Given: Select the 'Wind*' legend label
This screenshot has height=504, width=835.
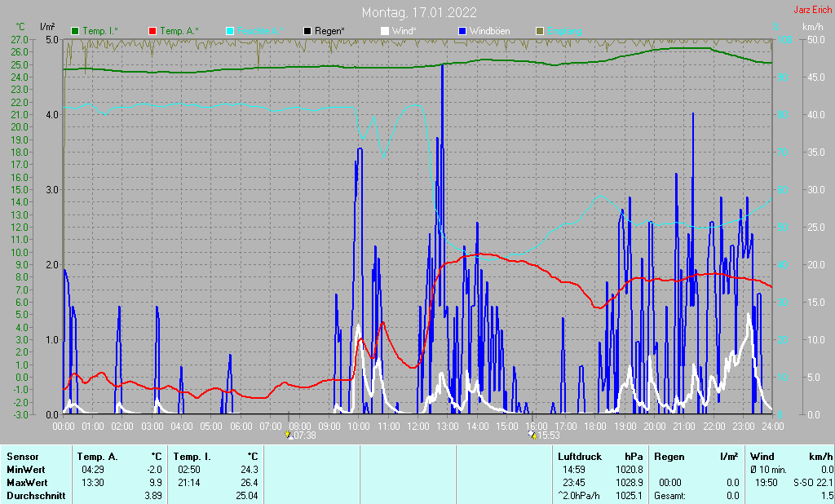Looking at the screenshot, I should click(404, 31).
